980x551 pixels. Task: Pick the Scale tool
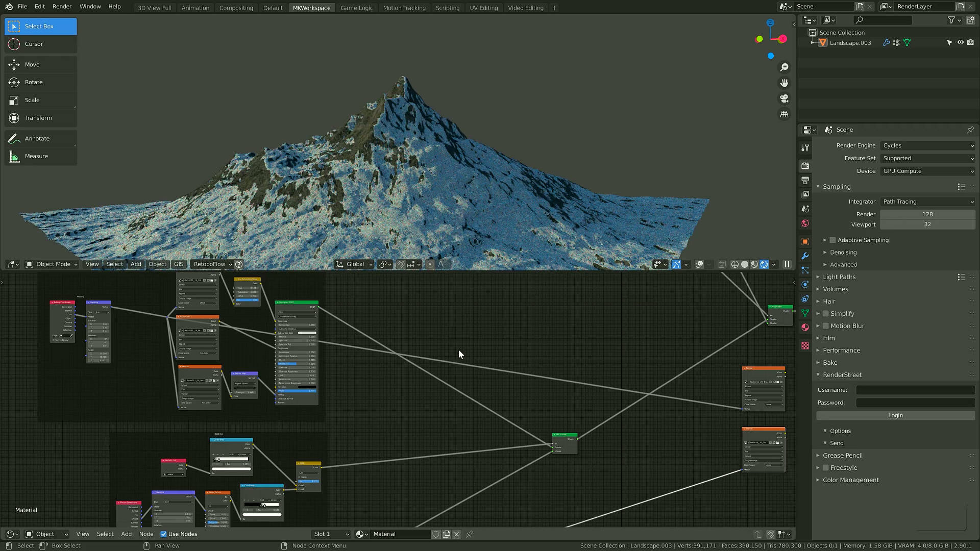[41, 100]
